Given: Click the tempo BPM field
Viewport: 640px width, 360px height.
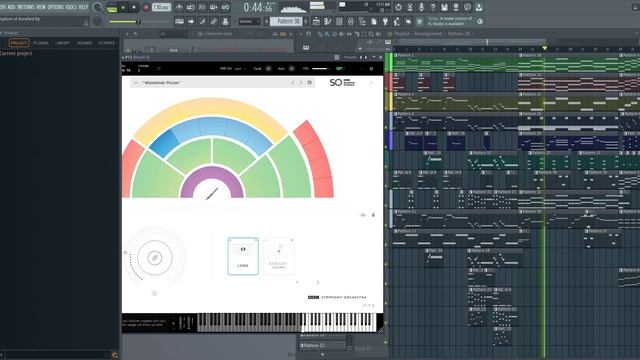Looking at the screenshot, I should (x=161, y=7).
